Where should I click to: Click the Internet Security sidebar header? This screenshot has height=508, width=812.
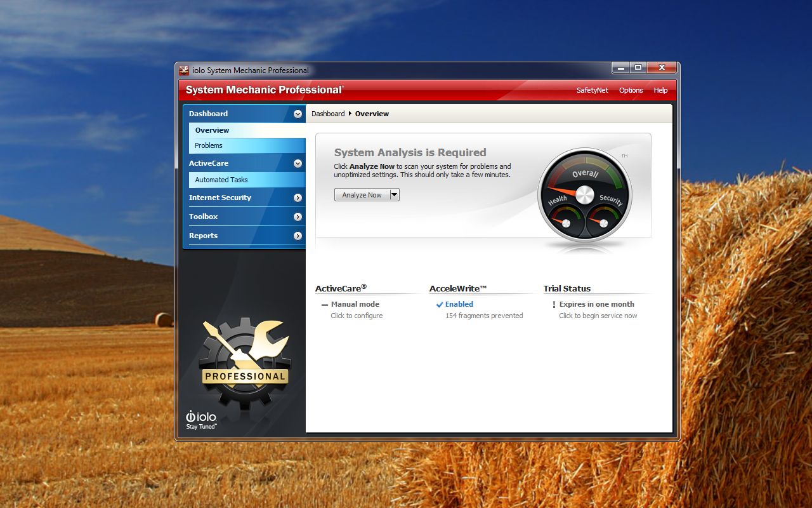coord(244,197)
